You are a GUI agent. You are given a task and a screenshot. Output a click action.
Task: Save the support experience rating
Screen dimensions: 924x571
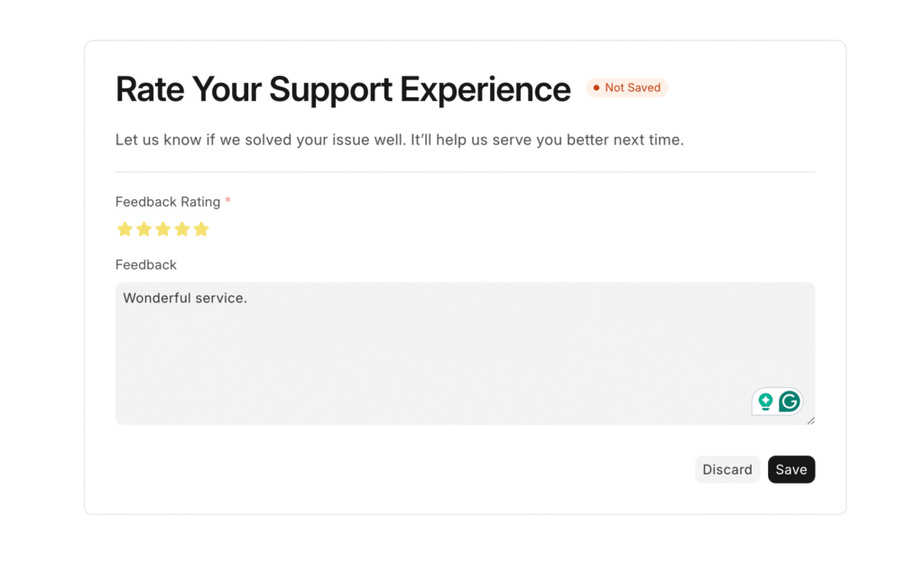click(x=791, y=470)
